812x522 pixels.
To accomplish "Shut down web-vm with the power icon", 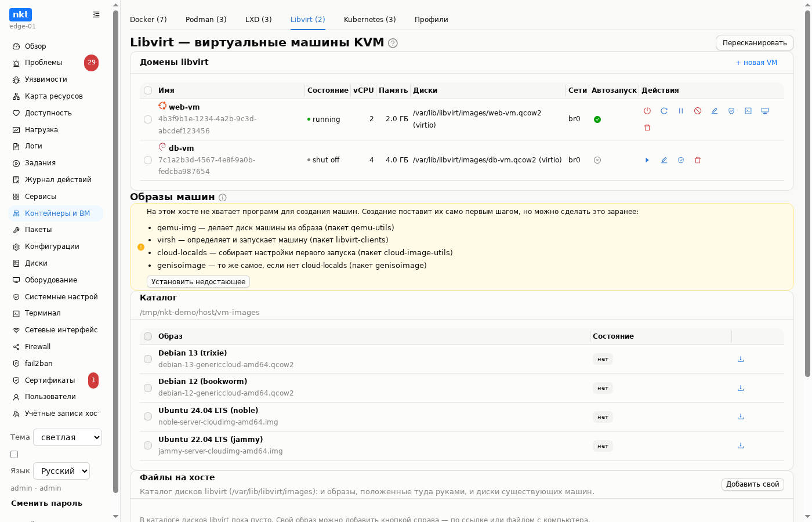I will 647,111.
